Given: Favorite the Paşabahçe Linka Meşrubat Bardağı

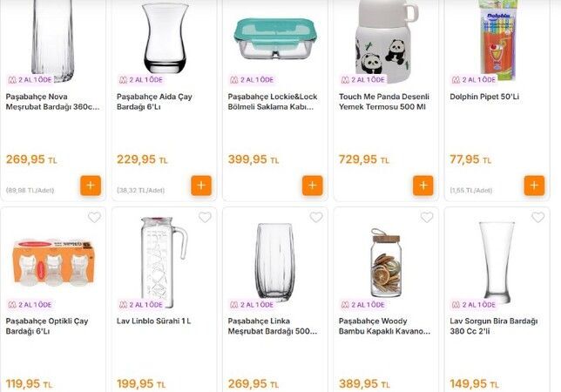Looking at the screenshot, I should [x=316, y=218].
